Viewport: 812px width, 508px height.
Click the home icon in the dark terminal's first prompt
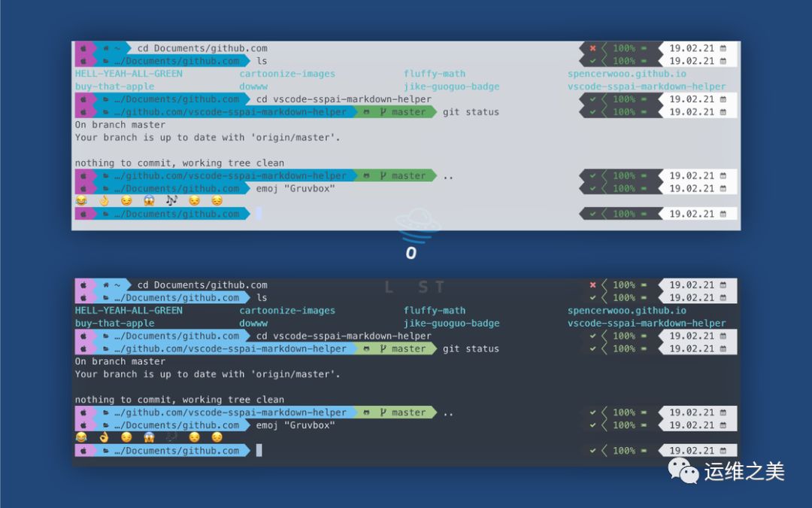(x=106, y=285)
